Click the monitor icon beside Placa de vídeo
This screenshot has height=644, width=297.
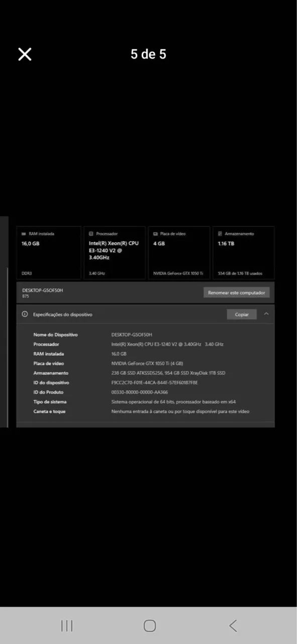pos(156,233)
